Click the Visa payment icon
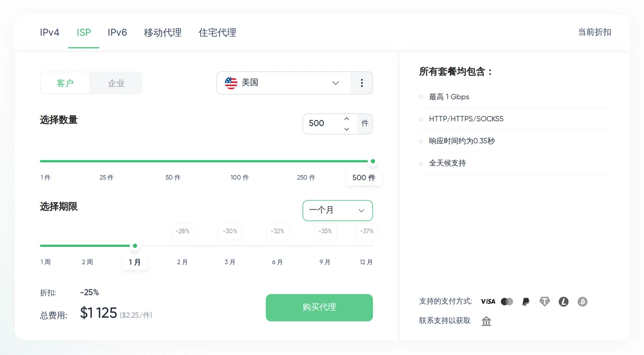Image resolution: width=644 pixels, height=355 pixels. tap(488, 302)
